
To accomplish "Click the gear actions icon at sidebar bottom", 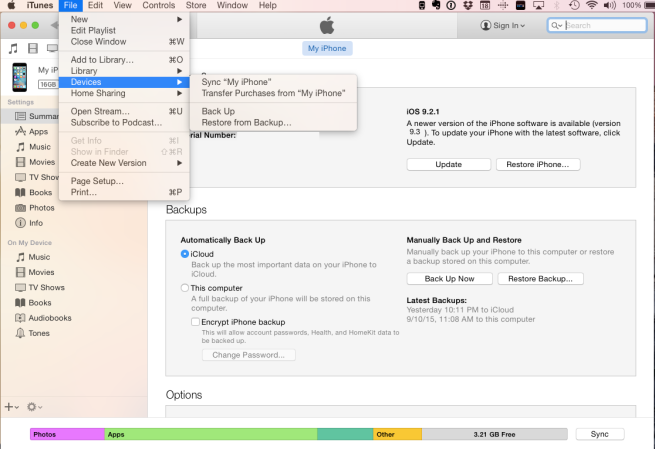I will [x=35, y=407].
